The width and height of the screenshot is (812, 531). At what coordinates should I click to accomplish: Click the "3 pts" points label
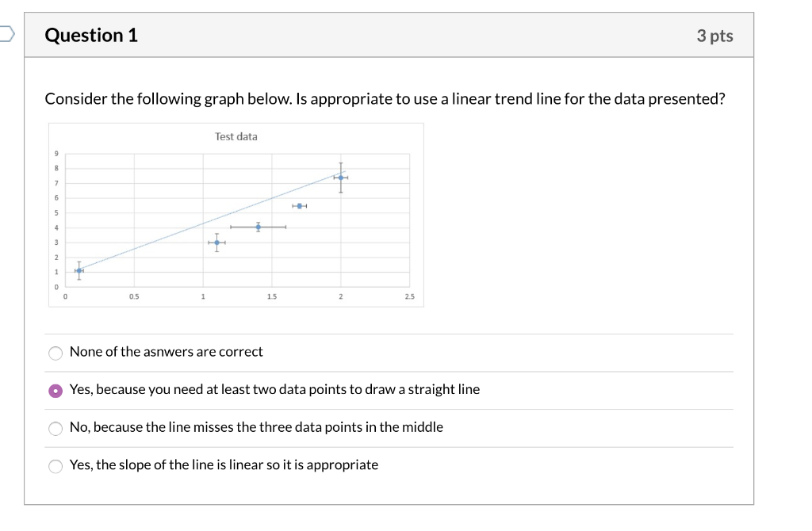point(714,36)
